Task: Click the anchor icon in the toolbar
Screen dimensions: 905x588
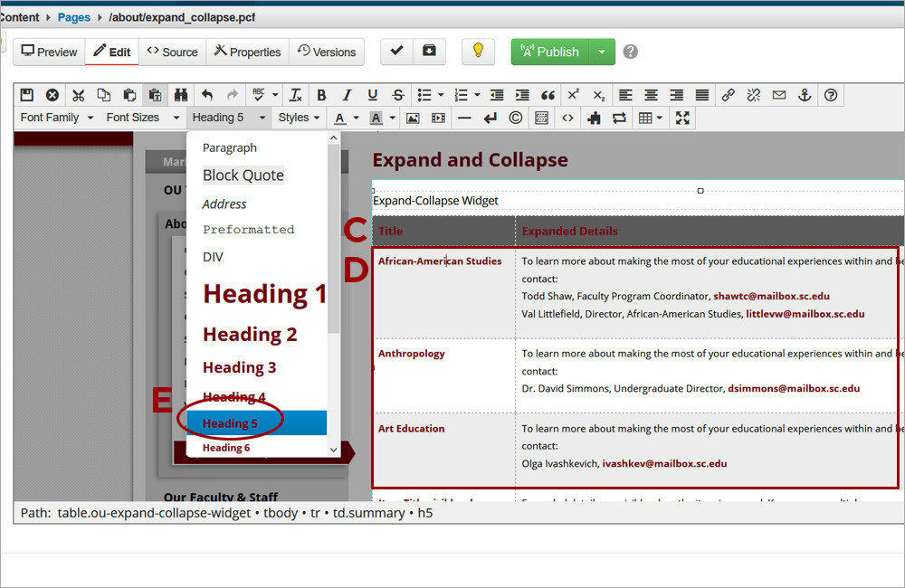Action: point(805,95)
